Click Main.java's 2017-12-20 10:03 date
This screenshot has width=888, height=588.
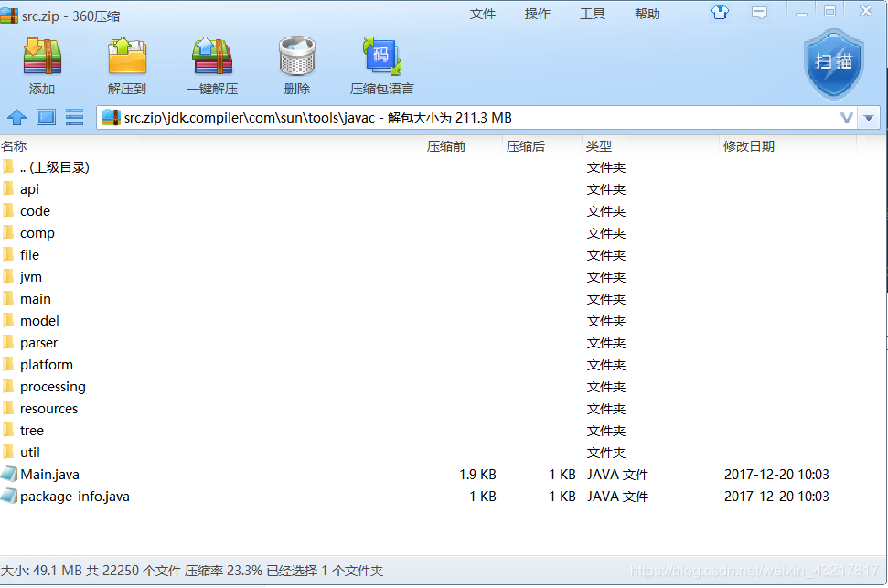coord(776,474)
